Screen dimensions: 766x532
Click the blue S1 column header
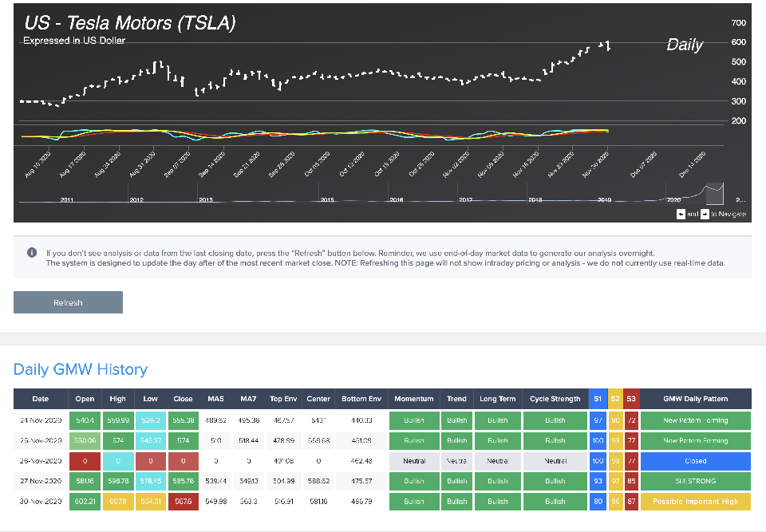point(598,399)
